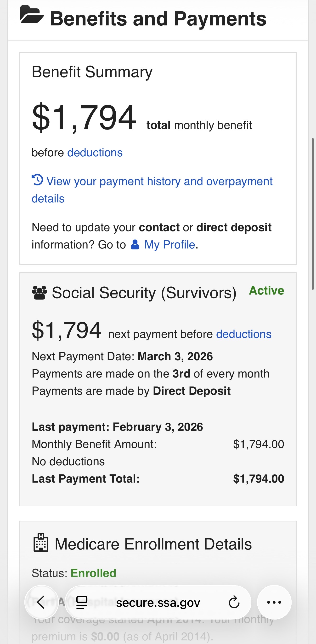Click the Survivors group people icon
Viewport: 316px width, 644px height.
pos(39,292)
